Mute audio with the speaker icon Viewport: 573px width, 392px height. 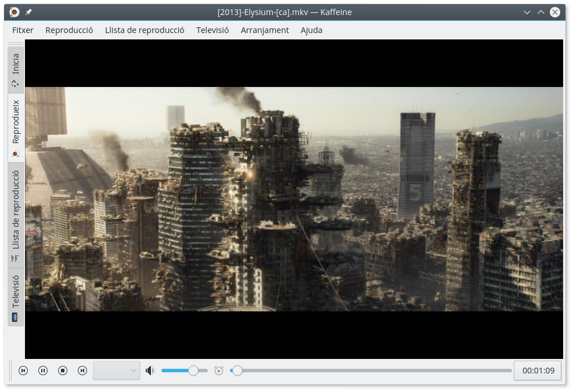point(150,371)
